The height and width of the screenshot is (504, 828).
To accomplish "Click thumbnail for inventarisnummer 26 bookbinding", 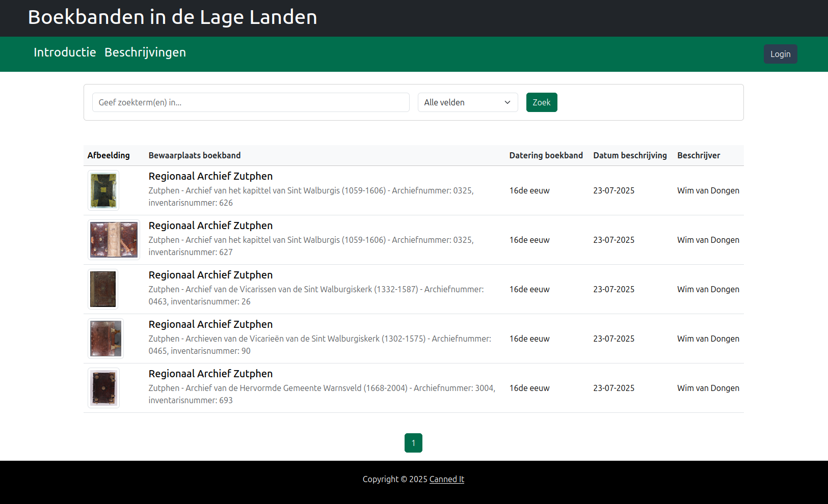I will tap(103, 289).
